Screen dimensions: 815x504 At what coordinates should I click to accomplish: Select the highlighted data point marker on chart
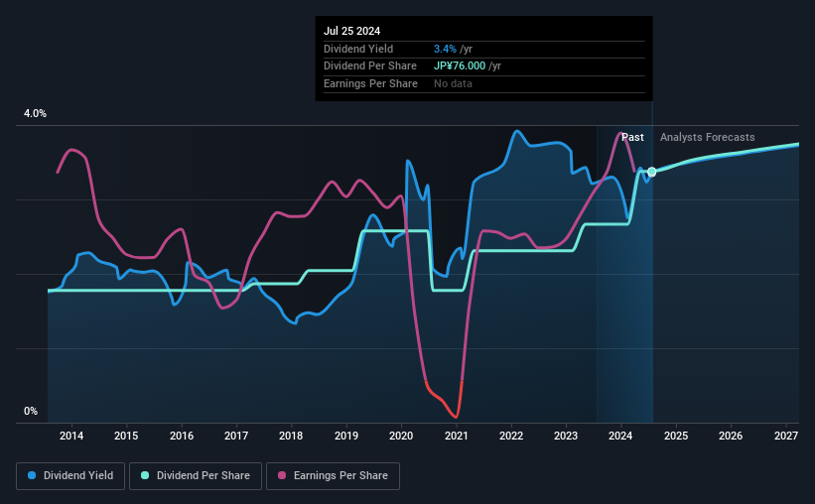click(x=652, y=172)
